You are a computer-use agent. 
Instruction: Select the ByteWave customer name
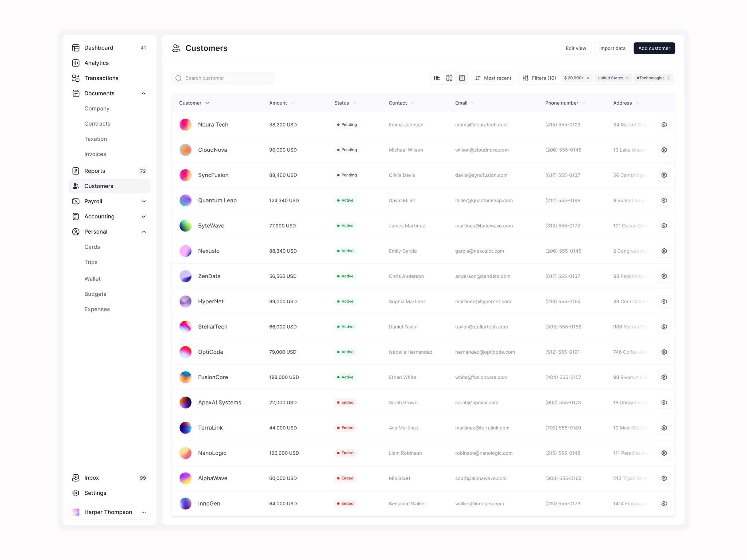point(211,226)
